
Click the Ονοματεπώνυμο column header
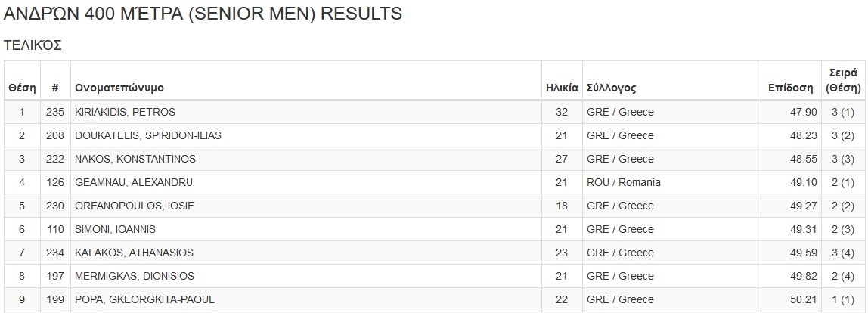click(x=119, y=88)
